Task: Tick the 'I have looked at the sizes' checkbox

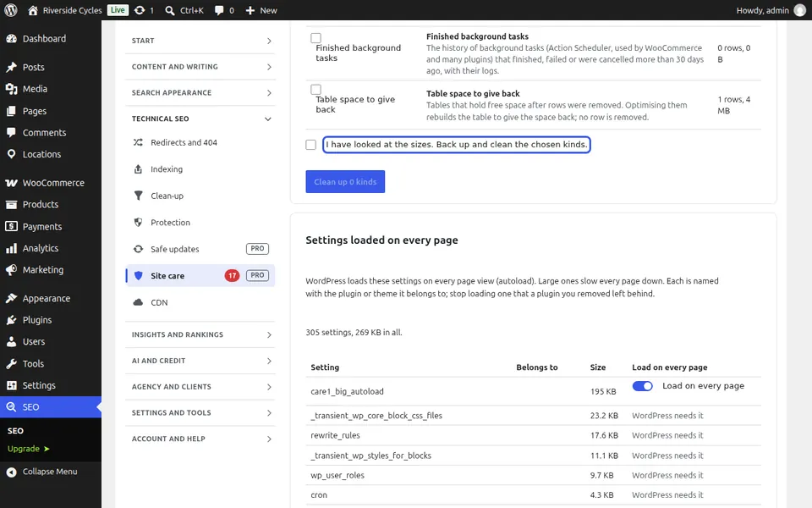Action: (x=310, y=145)
